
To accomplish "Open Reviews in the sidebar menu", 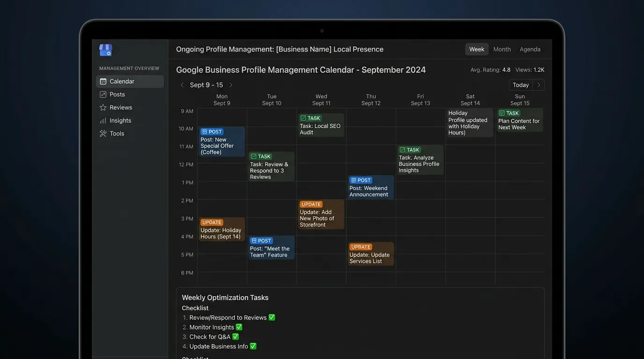I will pos(130,108).
